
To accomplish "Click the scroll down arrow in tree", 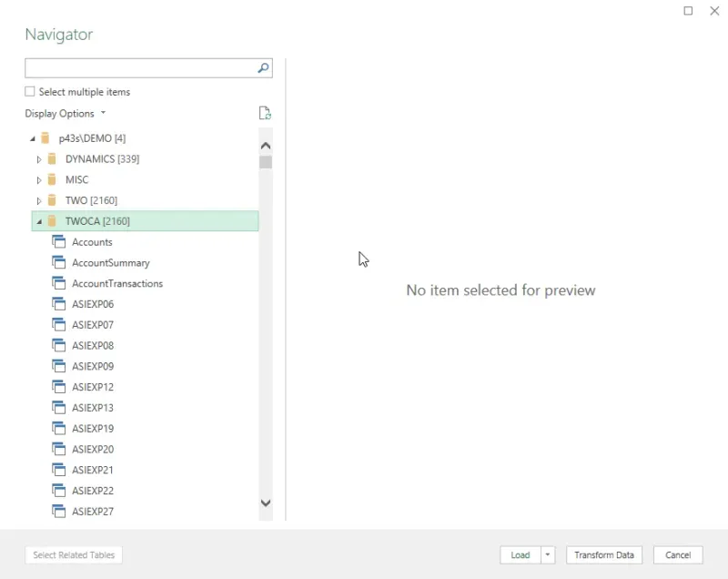I will coord(266,503).
